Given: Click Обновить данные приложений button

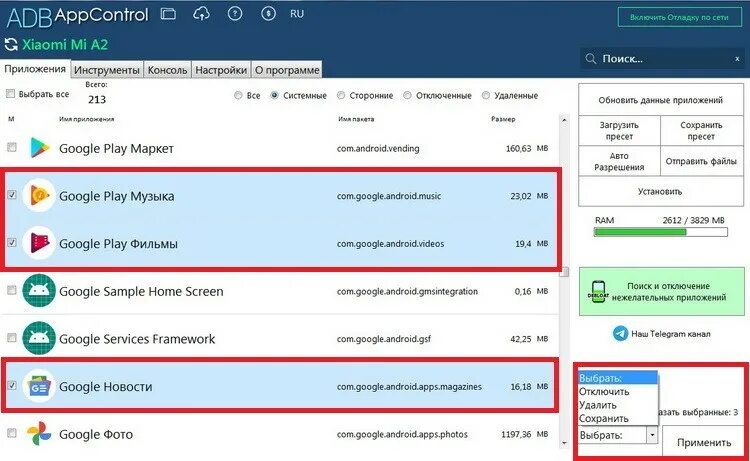Looking at the screenshot, I should (661, 100).
